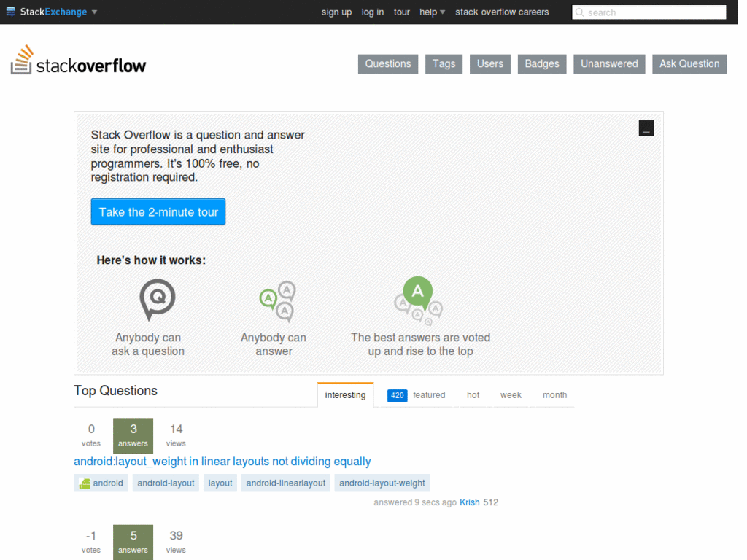
Task: Click 'The best answers are voted up' text
Action: [x=421, y=344]
